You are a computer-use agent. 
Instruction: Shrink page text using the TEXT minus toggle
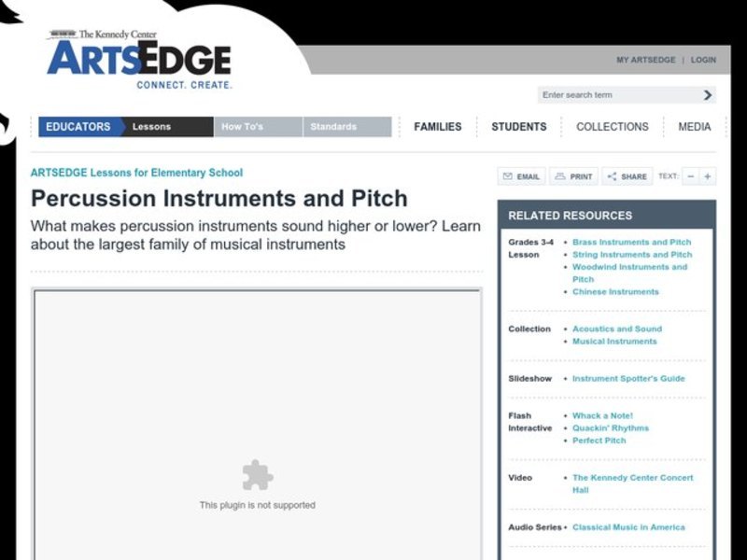(x=689, y=176)
